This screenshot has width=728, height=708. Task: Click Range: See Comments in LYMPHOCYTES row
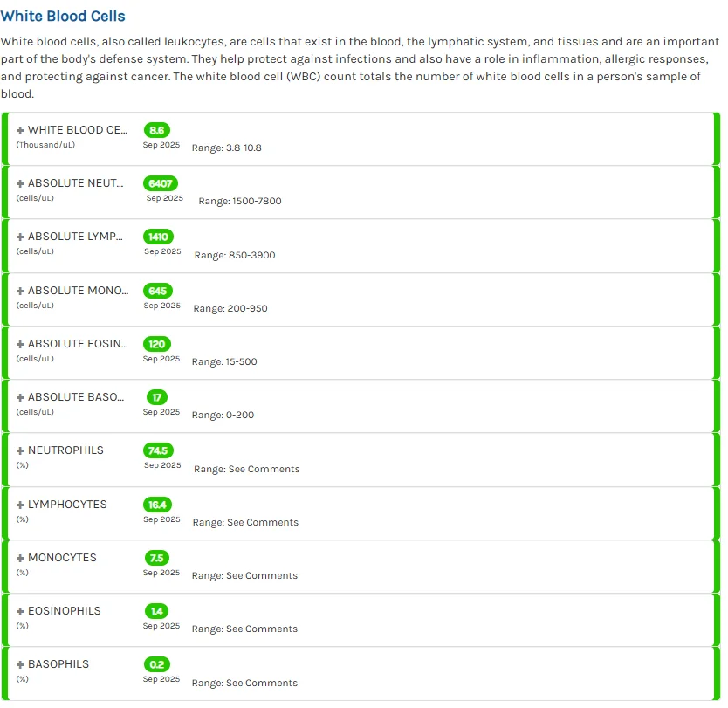tap(245, 523)
